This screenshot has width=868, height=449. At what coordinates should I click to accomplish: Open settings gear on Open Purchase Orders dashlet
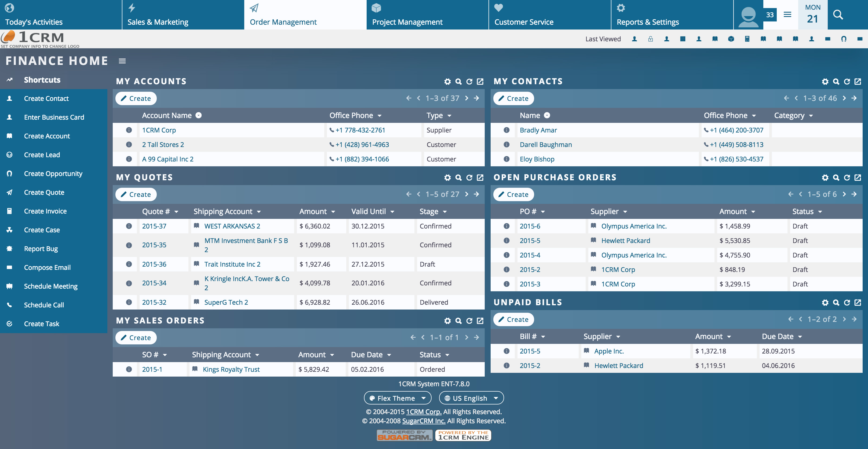click(825, 177)
